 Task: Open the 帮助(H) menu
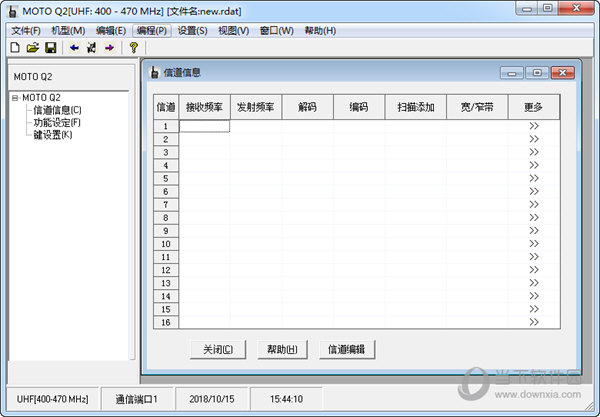[x=320, y=31]
